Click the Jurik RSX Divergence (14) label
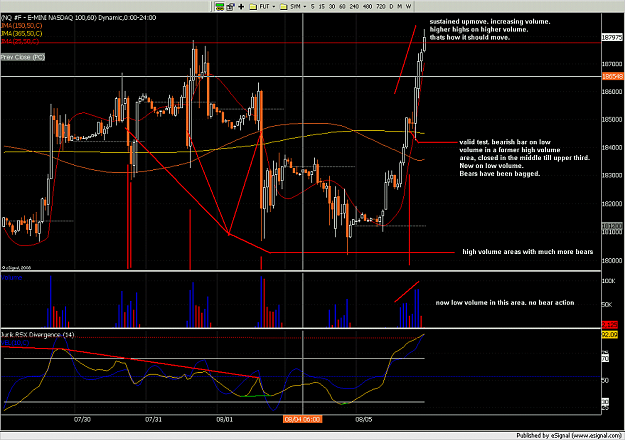The image size is (625, 440). point(38,335)
